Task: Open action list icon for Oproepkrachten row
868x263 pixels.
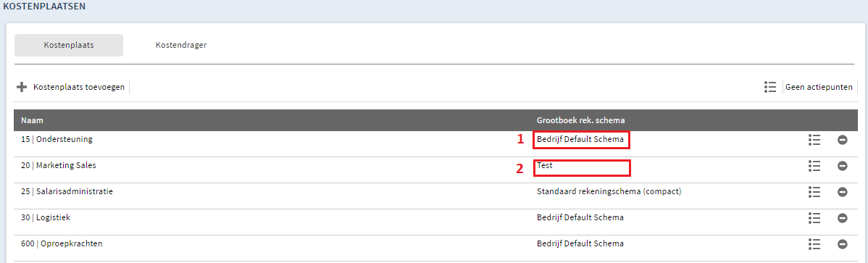Action: click(x=814, y=243)
